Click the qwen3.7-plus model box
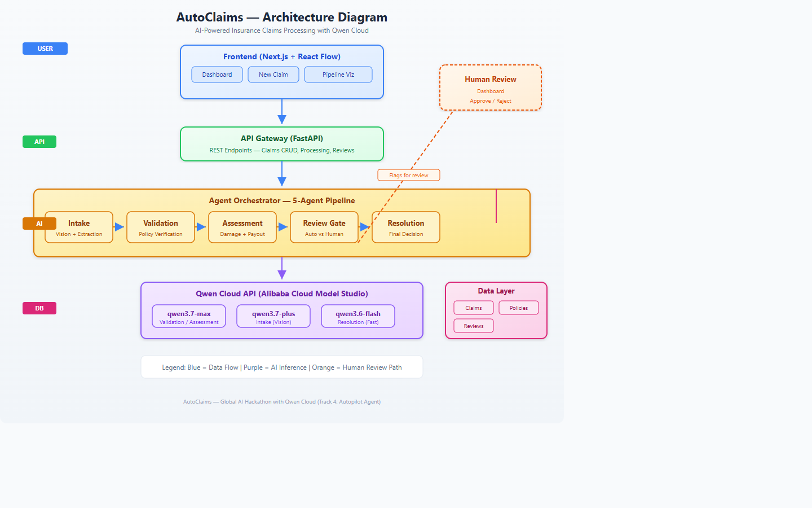 click(273, 316)
